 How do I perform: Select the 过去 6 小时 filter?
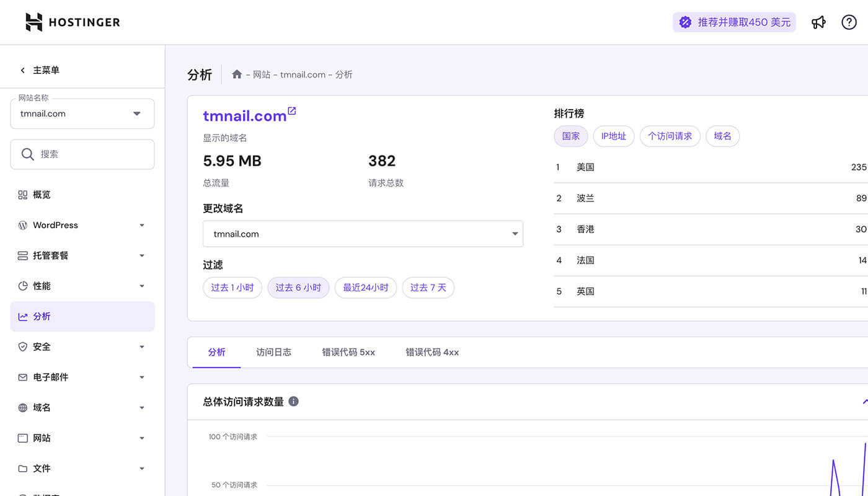click(298, 288)
